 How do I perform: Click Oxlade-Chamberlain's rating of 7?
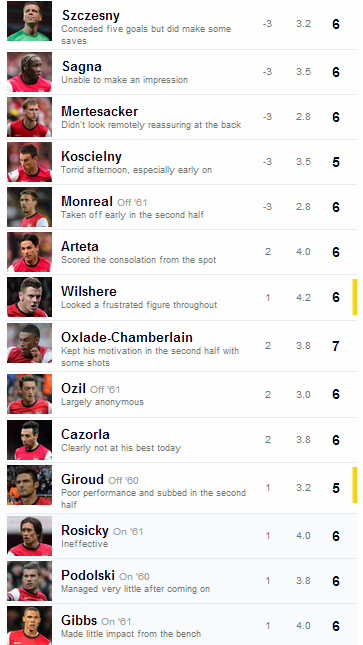pyautogui.click(x=336, y=346)
